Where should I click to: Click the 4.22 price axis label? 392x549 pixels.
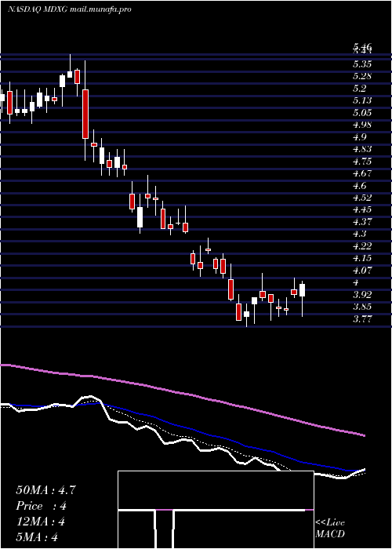[362, 245]
